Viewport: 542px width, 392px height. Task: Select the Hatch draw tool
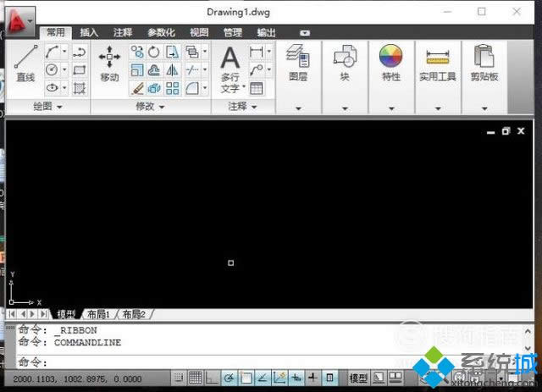(80, 88)
